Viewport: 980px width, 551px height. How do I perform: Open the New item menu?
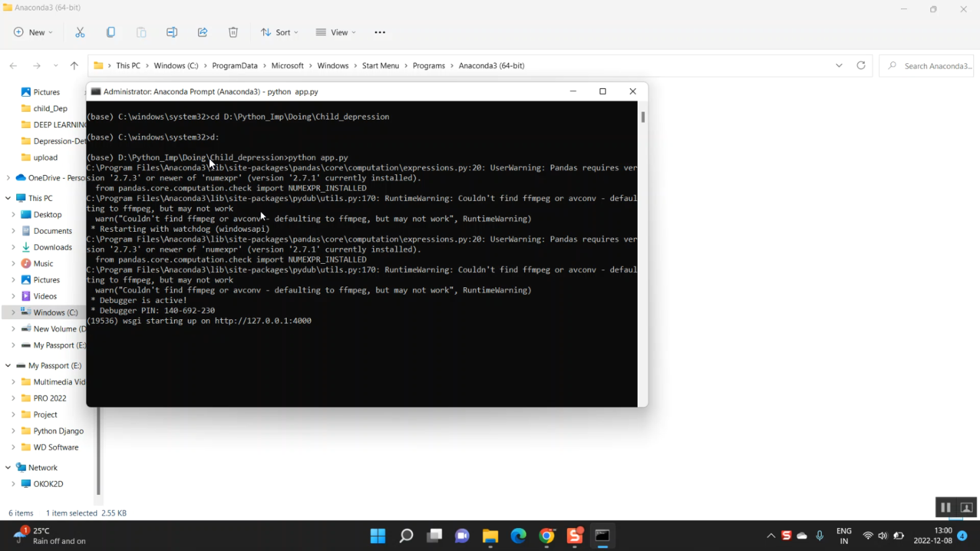click(x=33, y=32)
